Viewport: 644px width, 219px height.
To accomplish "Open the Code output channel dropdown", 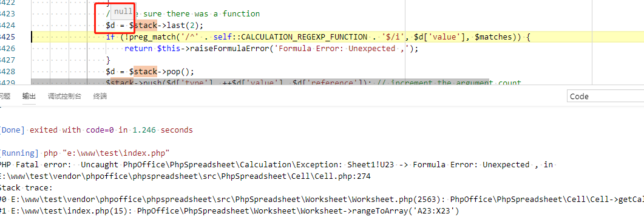I will click(605, 96).
